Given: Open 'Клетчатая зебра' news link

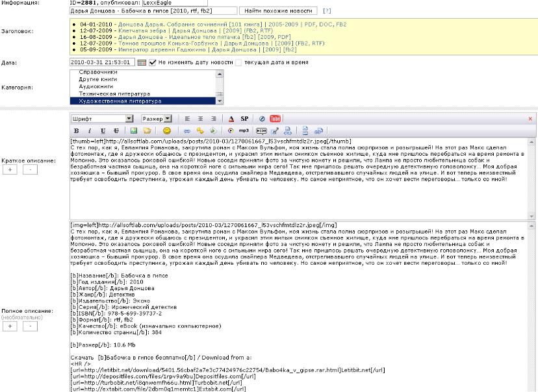Looking at the screenshot, I should click(x=195, y=31).
